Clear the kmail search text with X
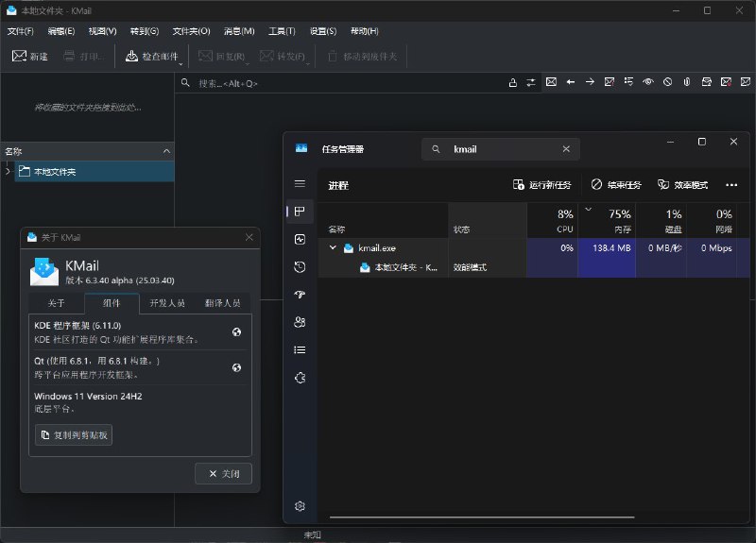The height and width of the screenshot is (543, 756). (x=566, y=149)
